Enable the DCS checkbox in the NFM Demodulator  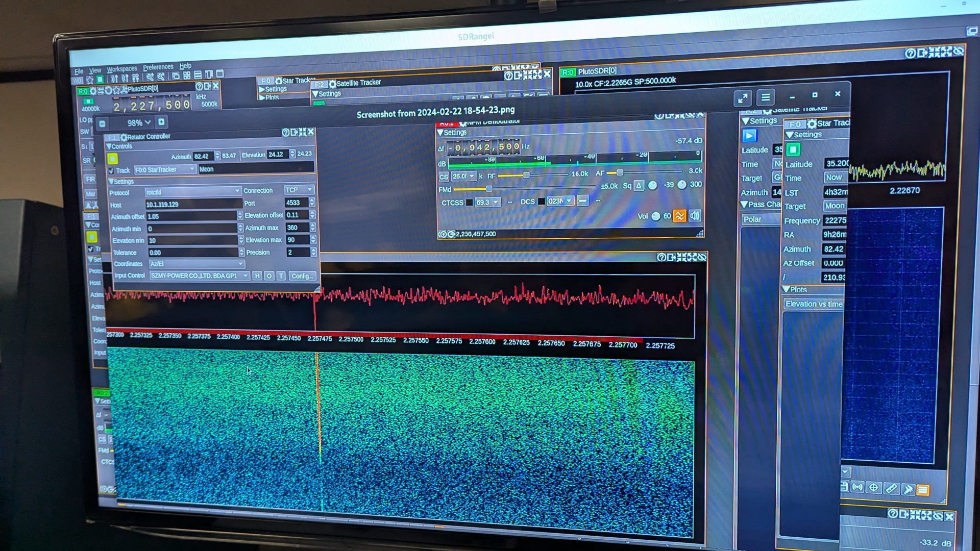pos(542,201)
